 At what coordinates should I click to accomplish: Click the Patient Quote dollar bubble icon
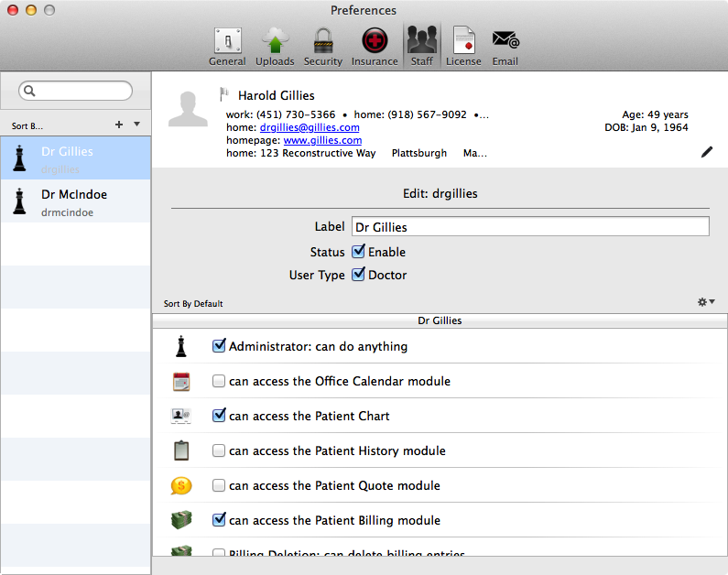(x=181, y=486)
